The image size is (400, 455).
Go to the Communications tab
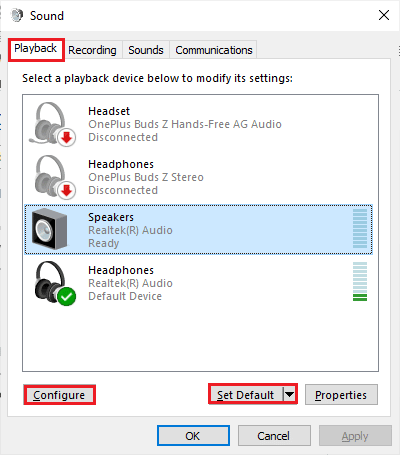pyautogui.click(x=214, y=50)
